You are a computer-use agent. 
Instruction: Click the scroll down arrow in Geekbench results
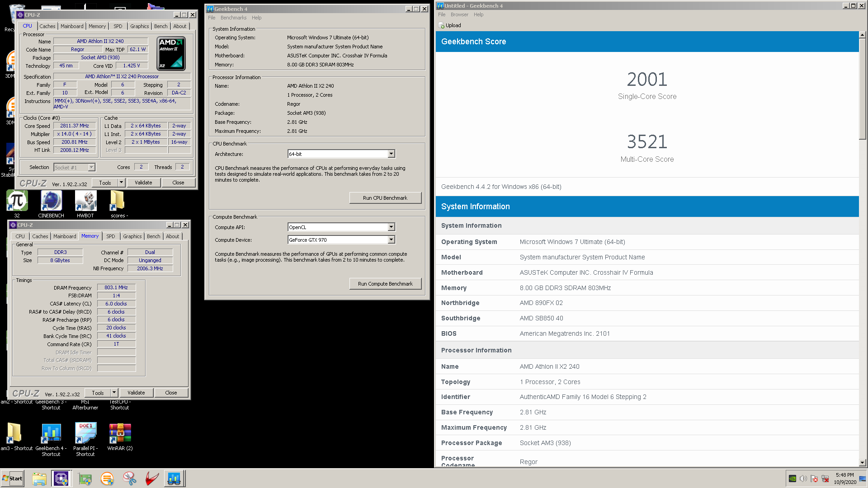862,463
